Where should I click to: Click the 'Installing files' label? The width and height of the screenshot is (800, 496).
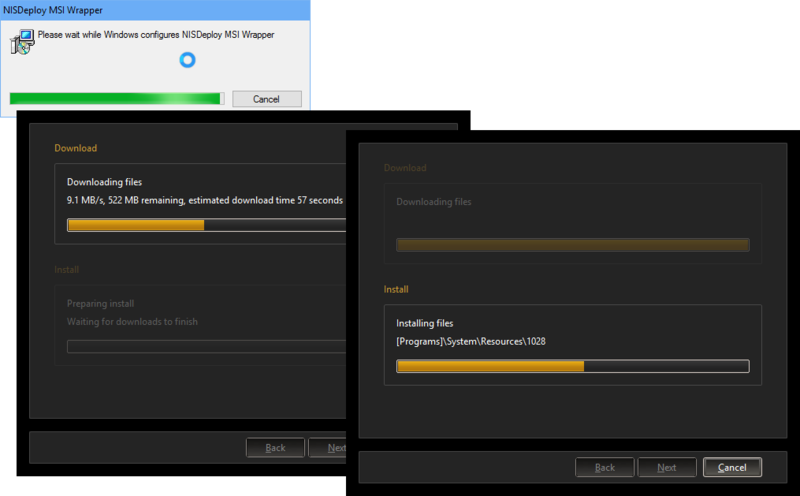[424, 323]
